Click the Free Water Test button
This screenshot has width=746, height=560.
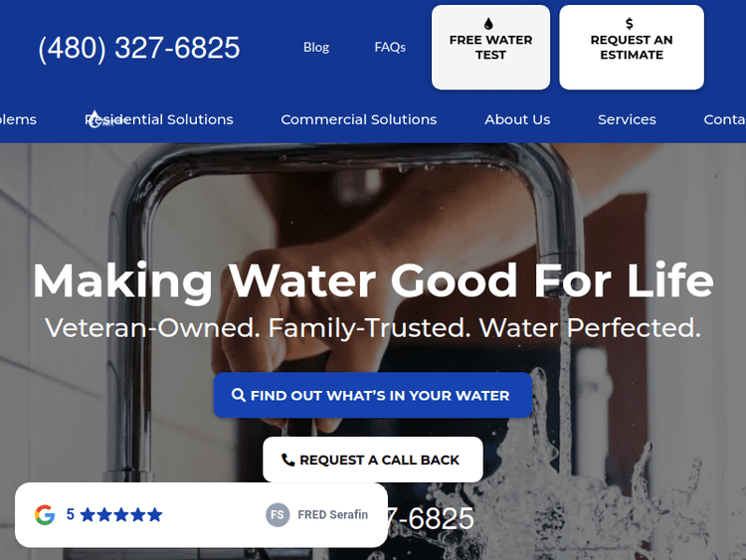click(x=490, y=47)
